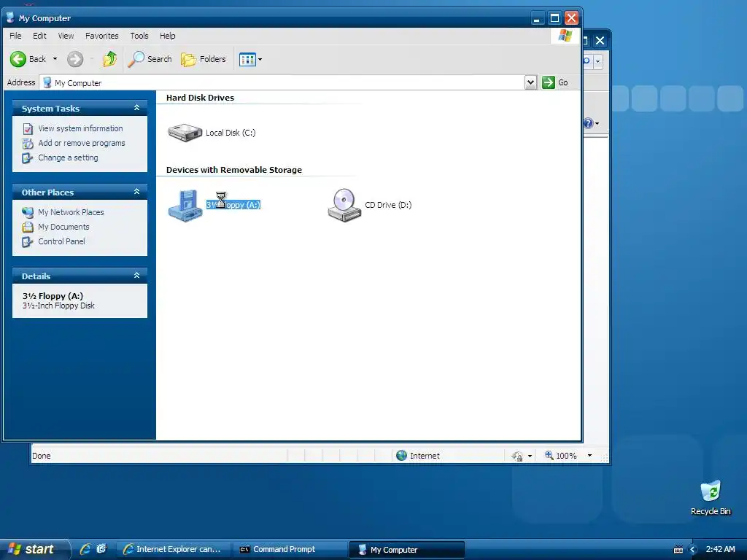Screen dimensions: 747x560
Task: Click the Change a setting icon
Action: (x=28, y=157)
